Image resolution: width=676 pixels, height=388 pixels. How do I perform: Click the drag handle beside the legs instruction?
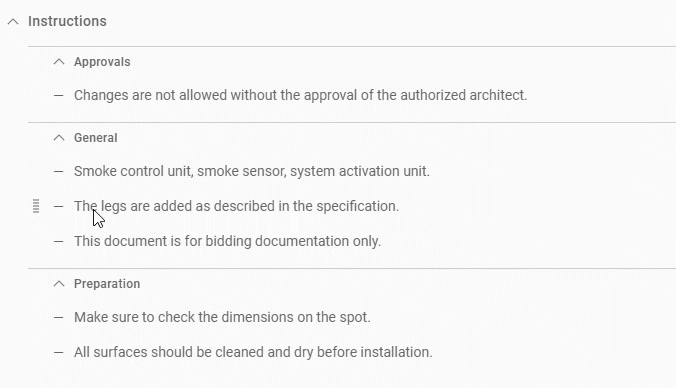pyautogui.click(x=36, y=206)
